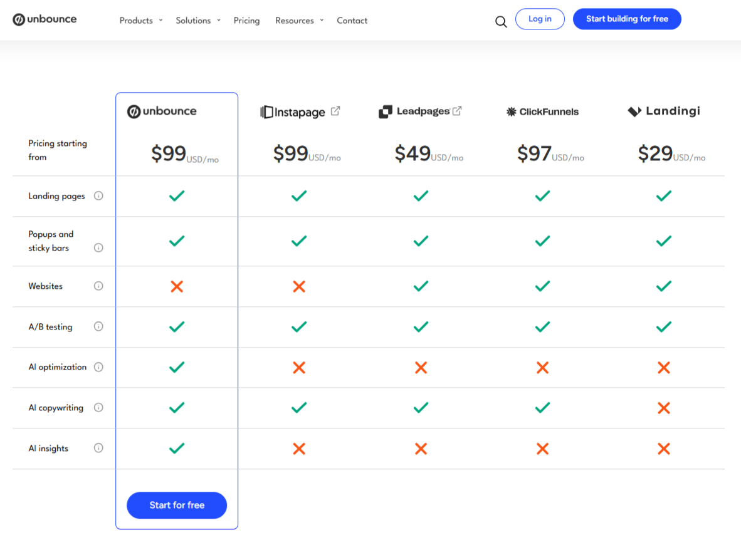Click the Unbounce logo in the navigation bar
Image resolution: width=741 pixels, height=560 pixels.
[45, 19]
